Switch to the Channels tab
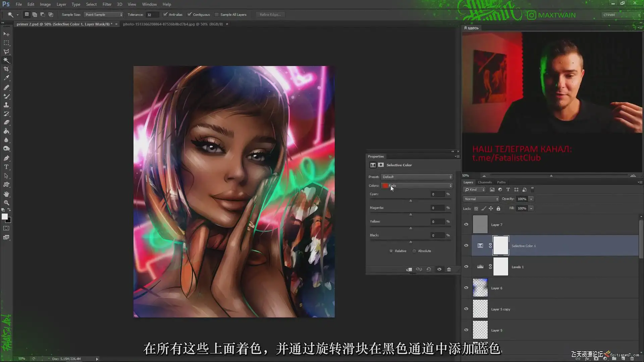The width and height of the screenshot is (644, 362). [485, 182]
